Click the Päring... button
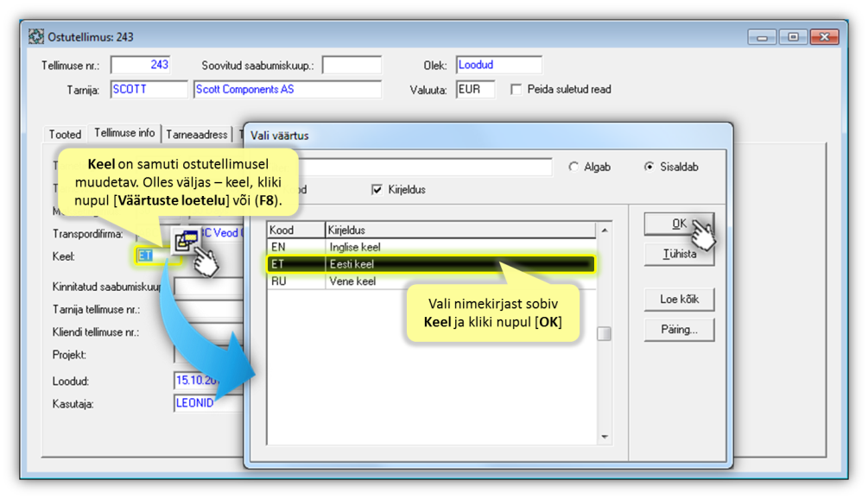The image size is (868, 499). click(679, 330)
